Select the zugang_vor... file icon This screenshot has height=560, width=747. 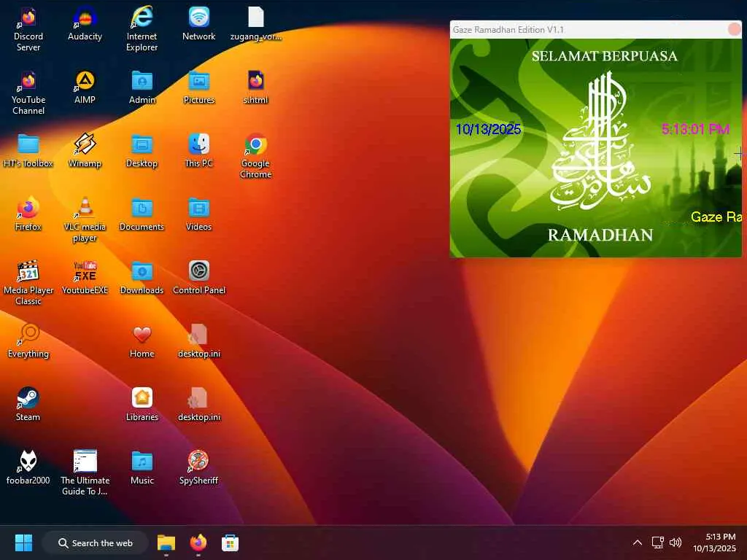tap(256, 24)
